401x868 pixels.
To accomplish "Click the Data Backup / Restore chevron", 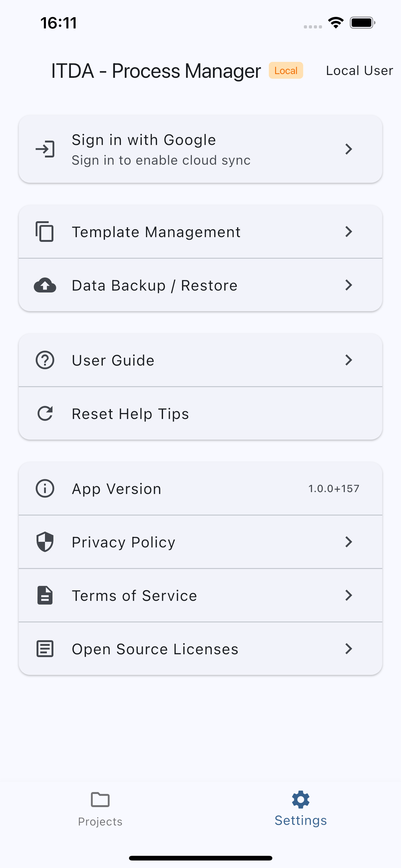I will (x=349, y=285).
